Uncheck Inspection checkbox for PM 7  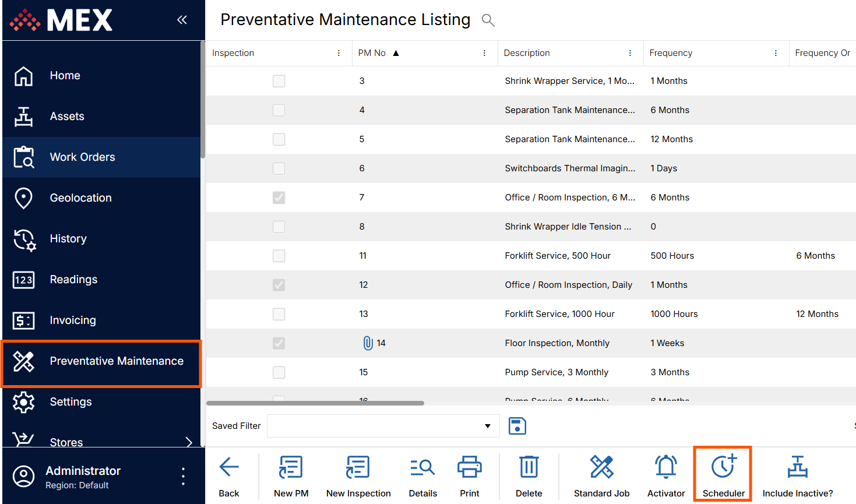279,198
